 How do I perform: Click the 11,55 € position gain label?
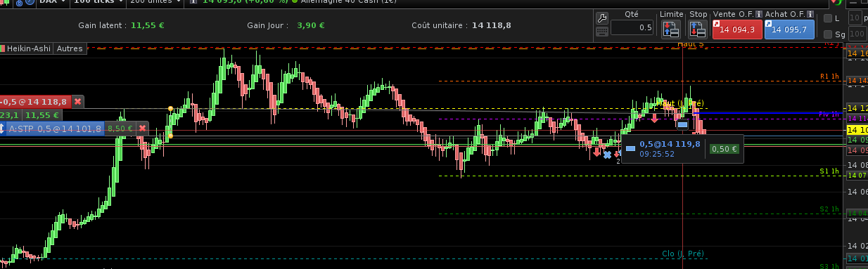pos(42,115)
